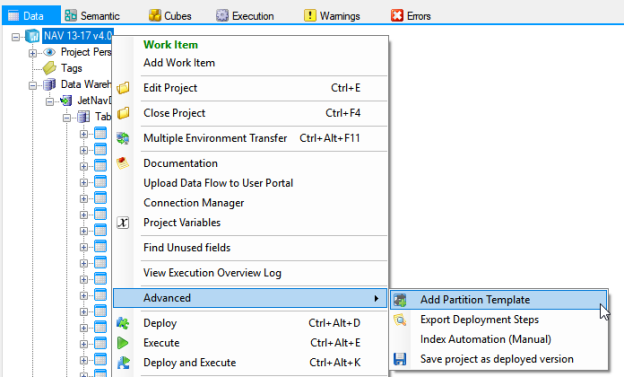Choose Close Project
The width and height of the screenshot is (624, 377).
pyautogui.click(x=250, y=113)
